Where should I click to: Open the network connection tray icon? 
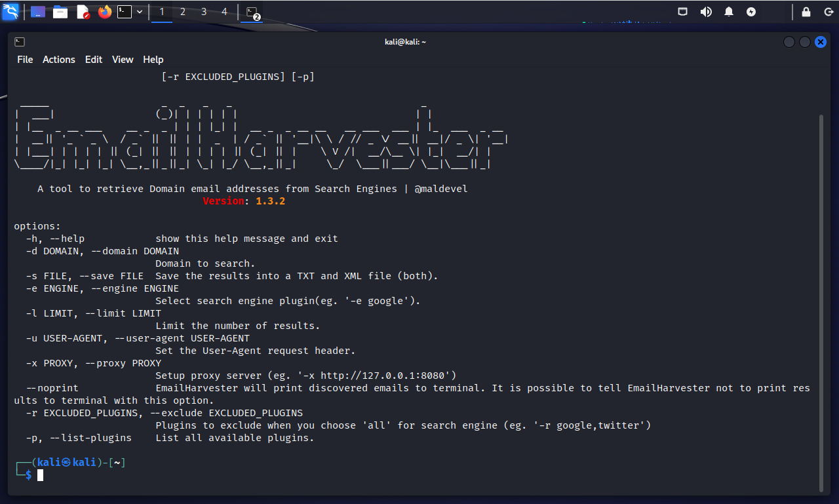click(x=683, y=12)
